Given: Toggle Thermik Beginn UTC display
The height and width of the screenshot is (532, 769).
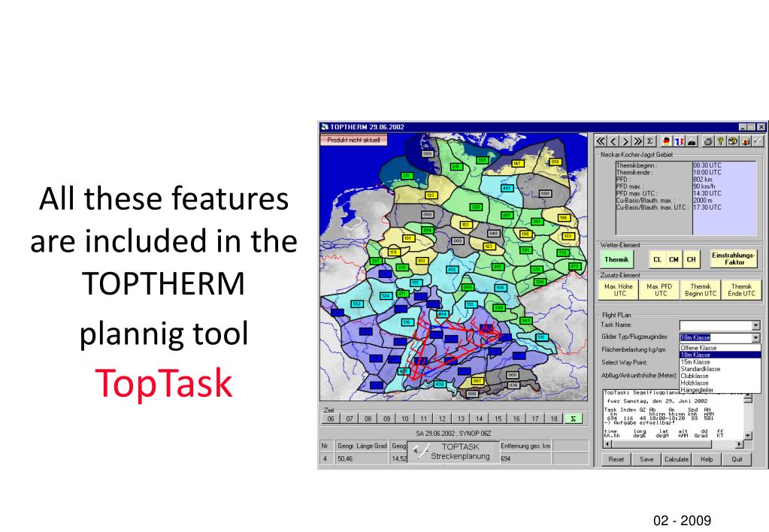Looking at the screenshot, I should pyautogui.click(x=701, y=290).
